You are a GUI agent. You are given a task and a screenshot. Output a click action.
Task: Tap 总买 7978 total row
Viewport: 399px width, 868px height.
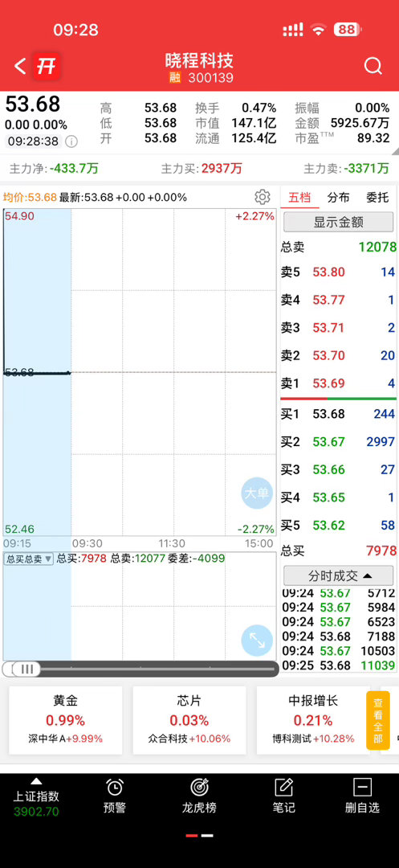point(338,551)
